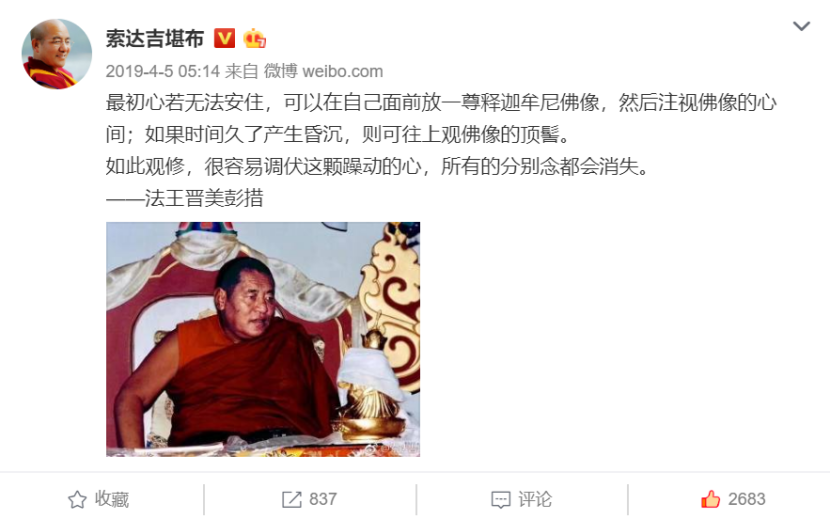Click the watermark in the photo corner
This screenshot has width=830, height=519.
392,448
